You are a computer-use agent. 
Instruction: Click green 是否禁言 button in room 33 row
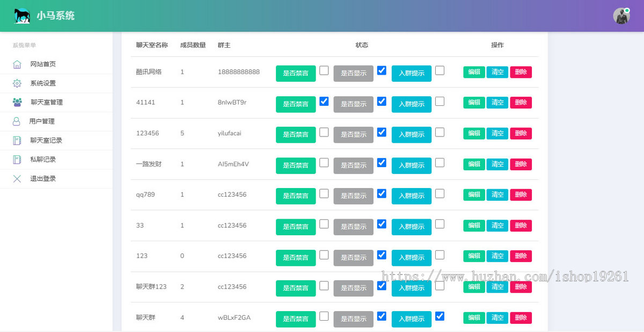(296, 227)
